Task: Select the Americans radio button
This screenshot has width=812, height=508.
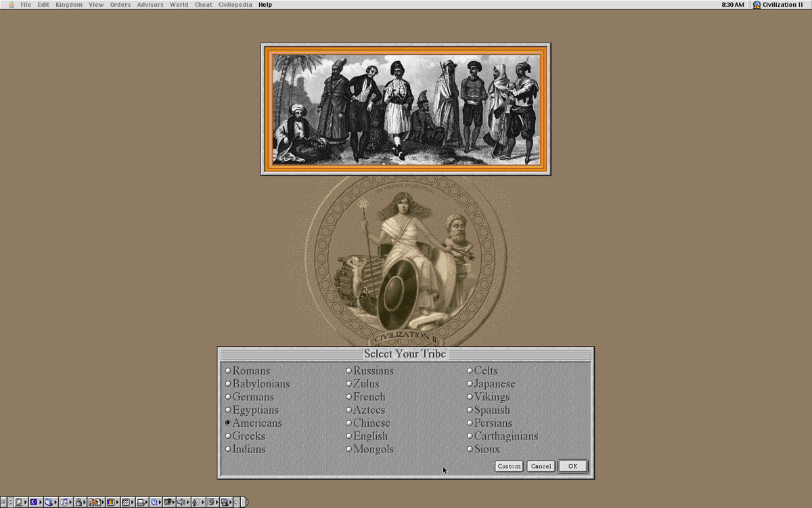Action: (x=253, y=423)
